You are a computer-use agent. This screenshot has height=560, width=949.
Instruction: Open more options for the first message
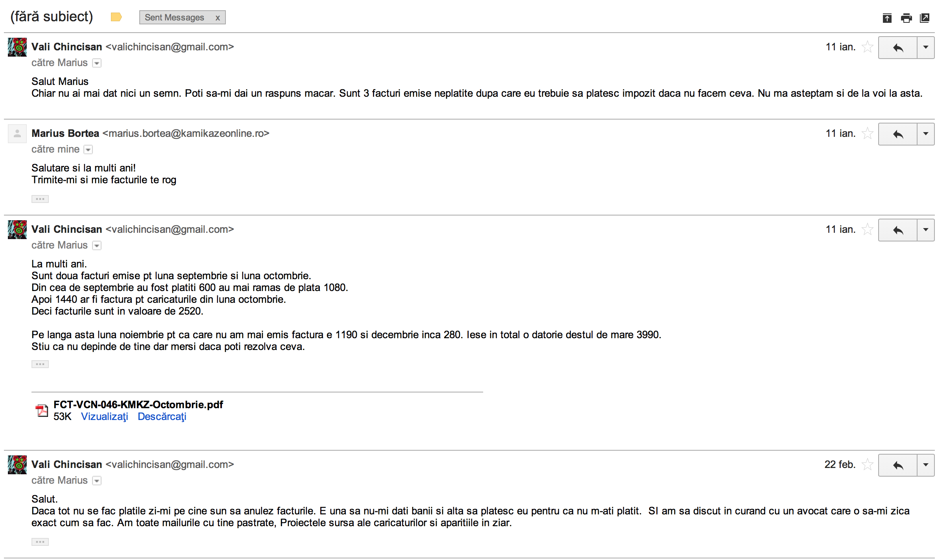(x=926, y=48)
